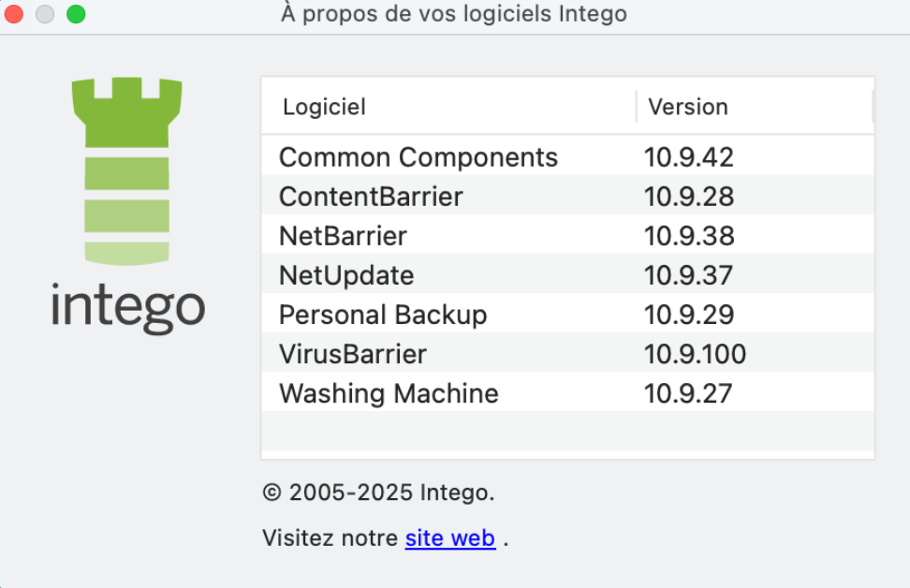This screenshot has width=910, height=588.
Task: Click version number 10.9.27
Action: [688, 393]
